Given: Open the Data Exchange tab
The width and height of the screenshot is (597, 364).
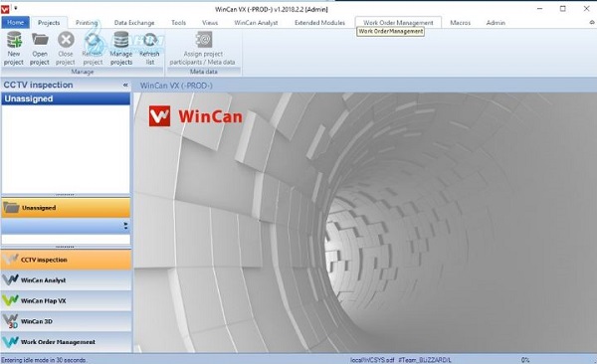Looking at the screenshot, I should [x=134, y=23].
